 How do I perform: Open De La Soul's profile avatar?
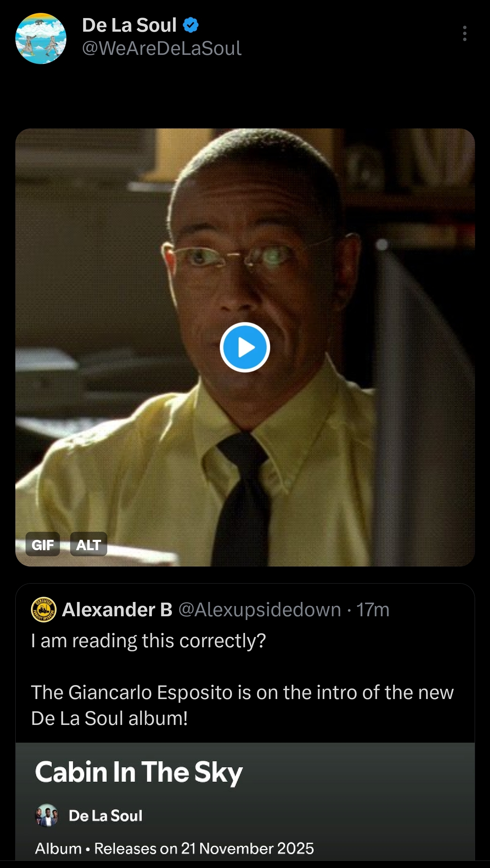41,38
